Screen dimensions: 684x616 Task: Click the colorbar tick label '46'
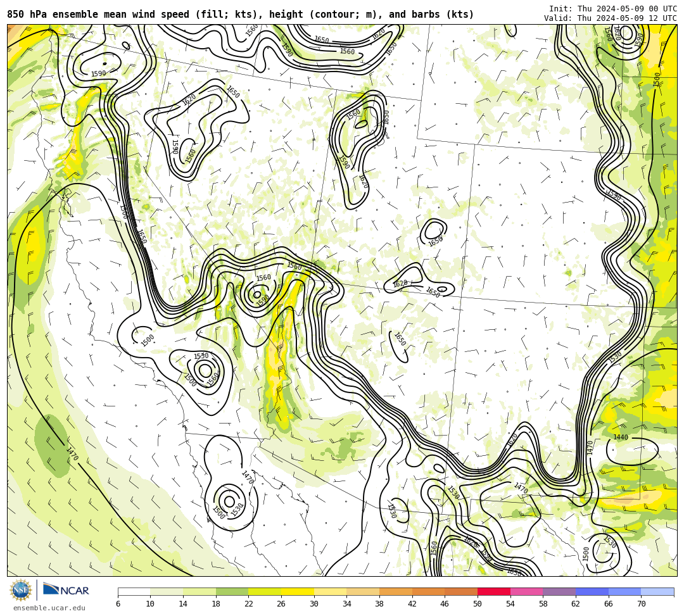tap(445, 604)
